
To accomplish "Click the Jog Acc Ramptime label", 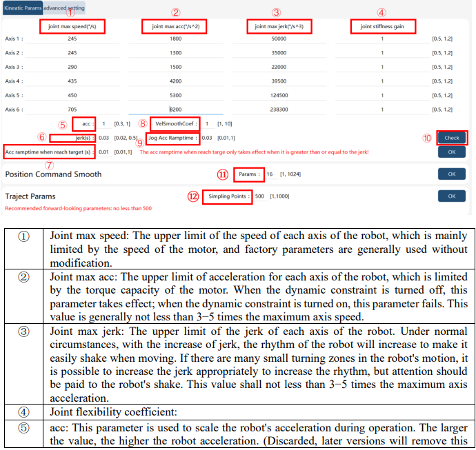I will coord(172,138).
